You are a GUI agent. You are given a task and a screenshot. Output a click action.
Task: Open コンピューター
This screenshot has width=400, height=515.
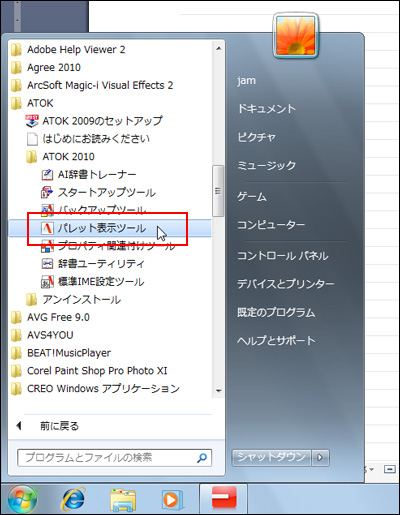271,225
